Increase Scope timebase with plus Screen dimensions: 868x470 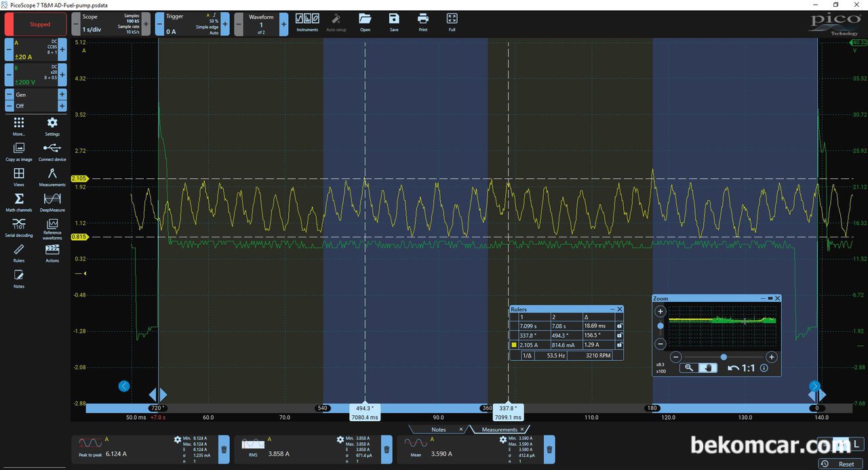(x=146, y=24)
